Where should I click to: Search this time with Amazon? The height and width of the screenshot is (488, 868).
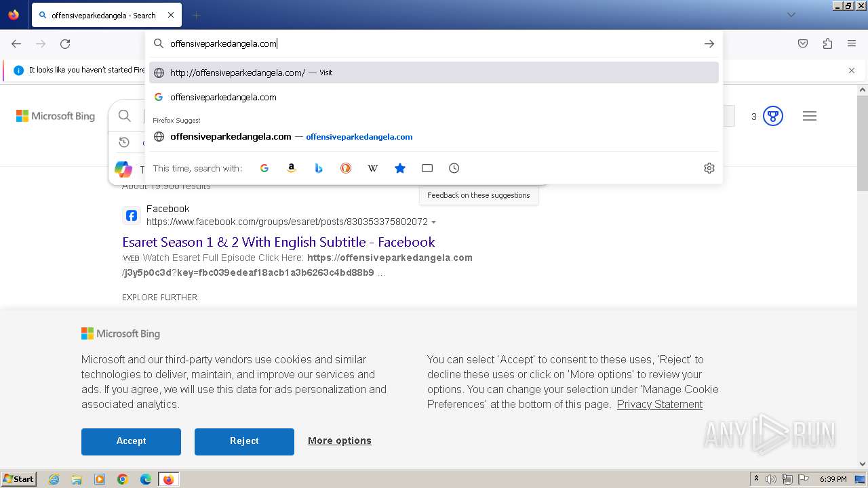(292, 168)
